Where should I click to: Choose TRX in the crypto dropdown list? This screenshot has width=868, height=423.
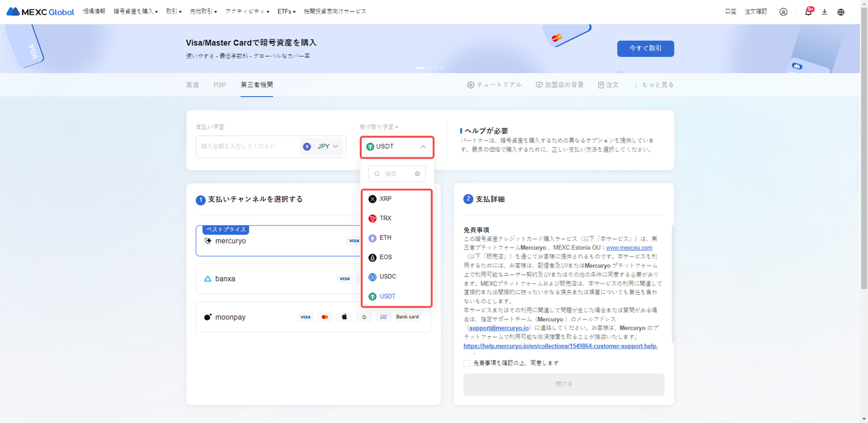coord(385,218)
